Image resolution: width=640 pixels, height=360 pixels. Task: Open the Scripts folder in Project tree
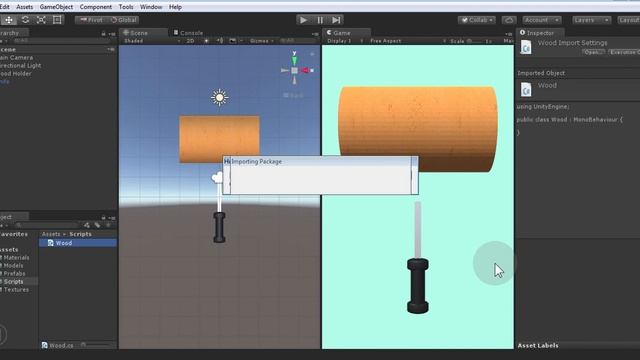pos(12,282)
